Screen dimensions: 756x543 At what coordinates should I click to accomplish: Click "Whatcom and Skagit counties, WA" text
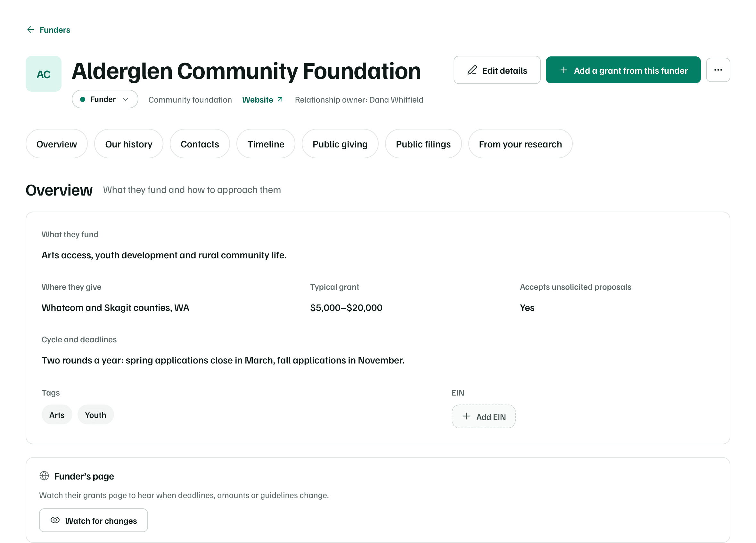pyautogui.click(x=115, y=307)
